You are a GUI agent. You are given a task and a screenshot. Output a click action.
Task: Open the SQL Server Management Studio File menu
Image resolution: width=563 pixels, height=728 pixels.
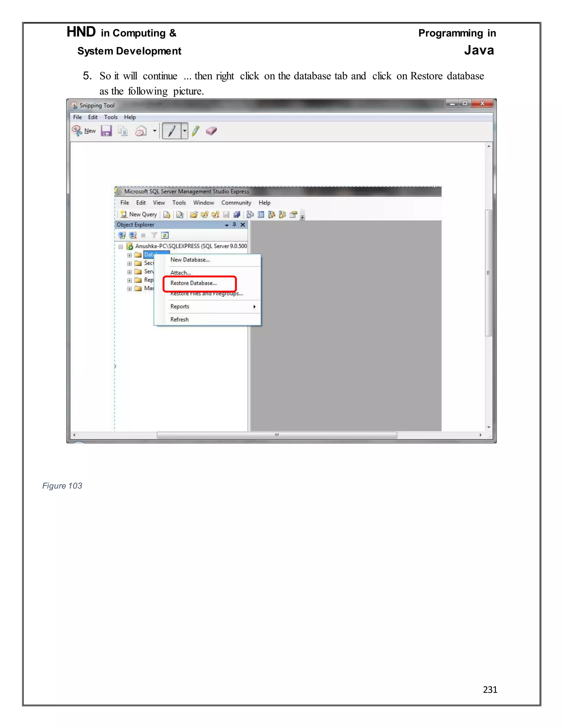point(125,203)
